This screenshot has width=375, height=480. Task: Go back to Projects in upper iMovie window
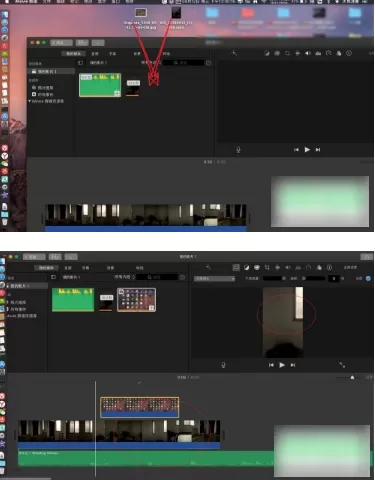[61, 43]
